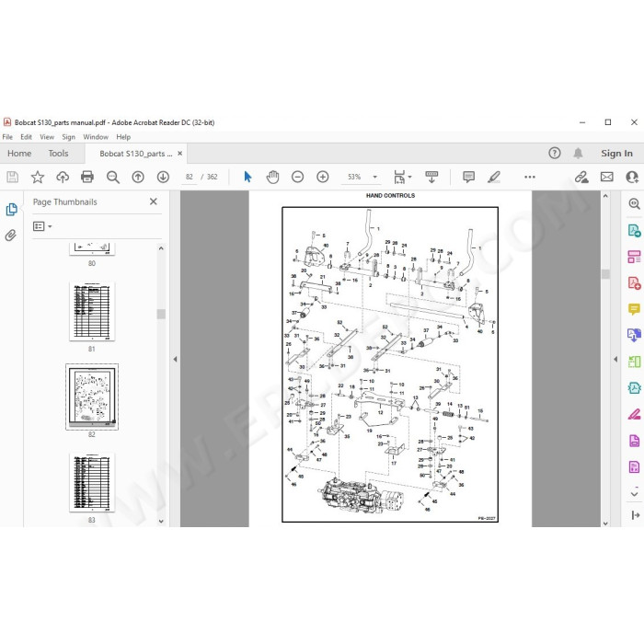This screenshot has width=644, height=644.
Task: Open Organize Pages tool in right pane
Action: click(x=634, y=257)
